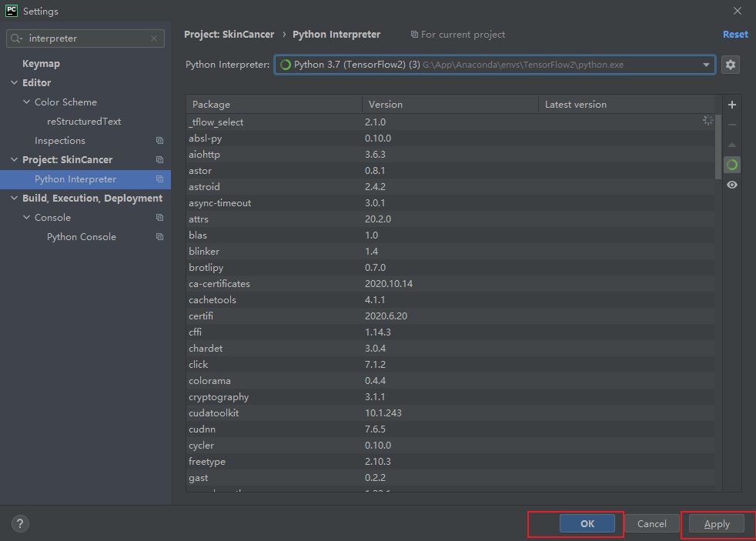Screen dimensions: 756x541
Task: Clear the search field with X icon
Action: point(155,38)
